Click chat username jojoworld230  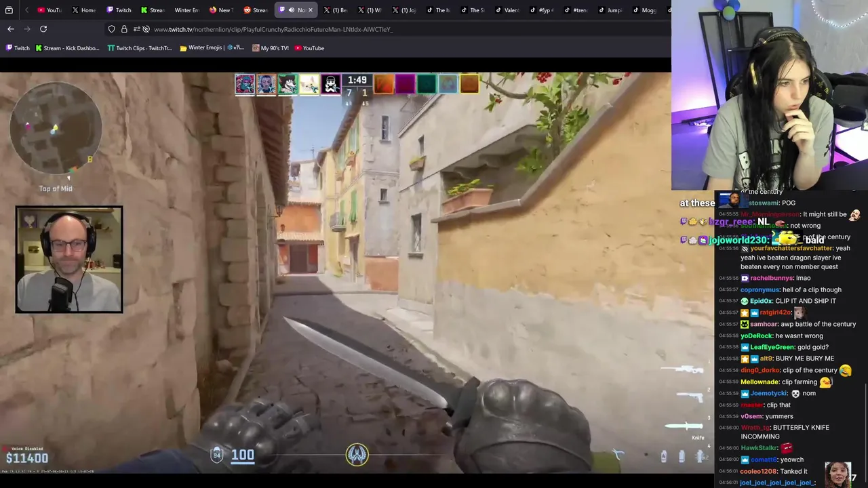click(739, 240)
